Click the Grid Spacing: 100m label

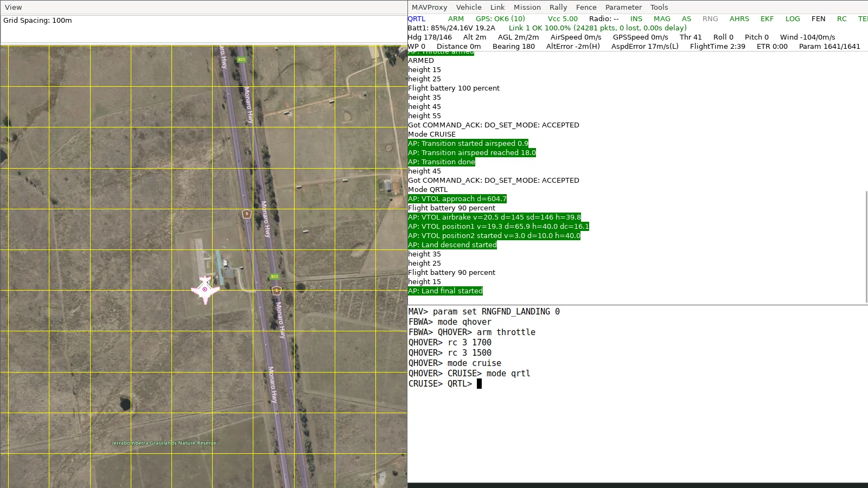point(37,20)
